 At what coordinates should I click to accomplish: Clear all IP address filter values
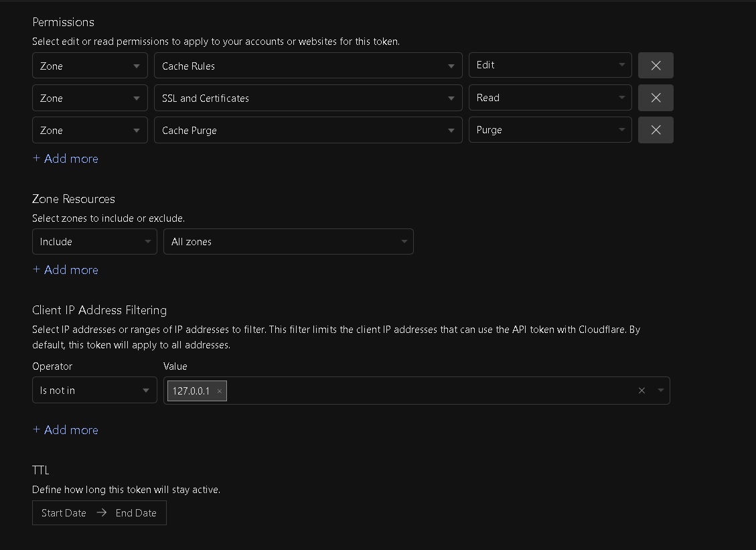pyautogui.click(x=641, y=391)
